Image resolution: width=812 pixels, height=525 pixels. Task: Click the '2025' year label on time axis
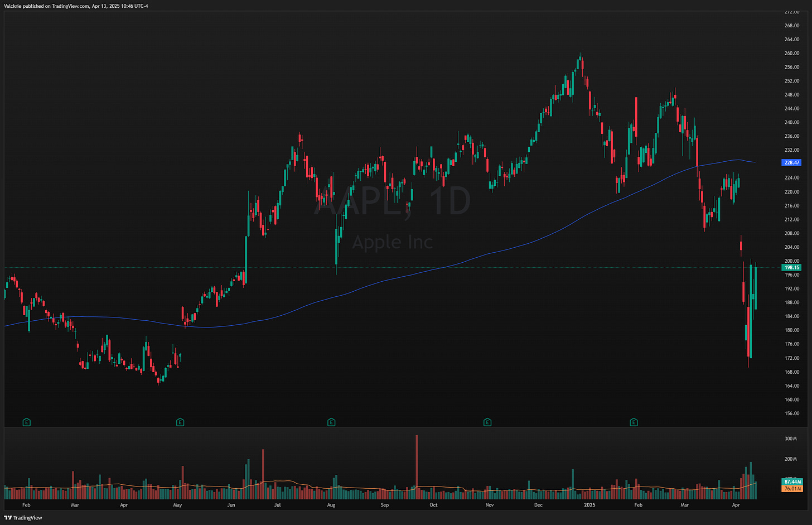pos(589,505)
